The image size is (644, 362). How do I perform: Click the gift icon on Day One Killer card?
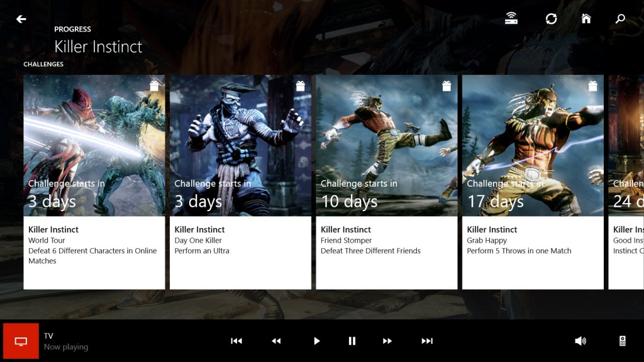coord(300,85)
